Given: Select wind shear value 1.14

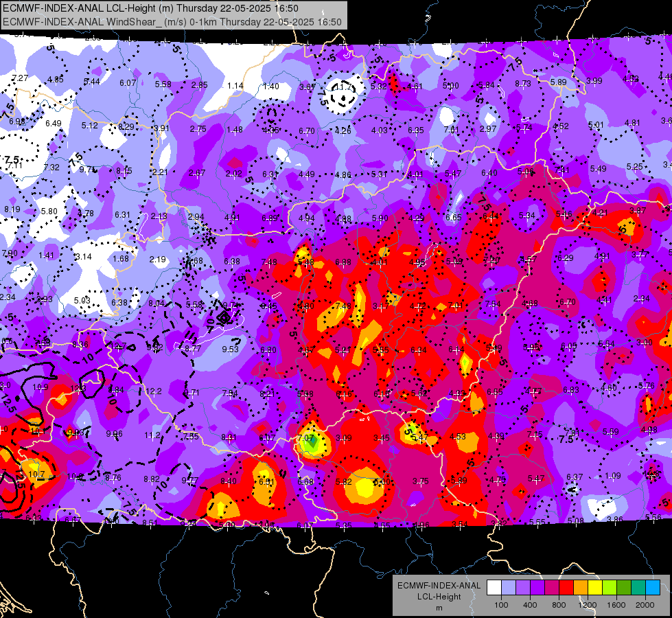Looking at the screenshot, I should pos(235,86).
